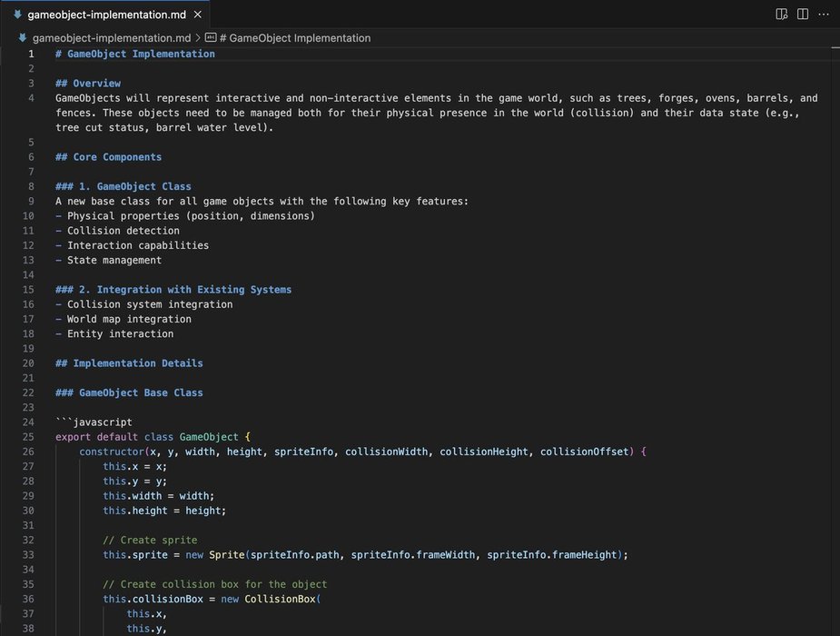Click the 'this.width = width;' statement
Image resolution: width=840 pixels, height=636 pixels.
(159, 495)
